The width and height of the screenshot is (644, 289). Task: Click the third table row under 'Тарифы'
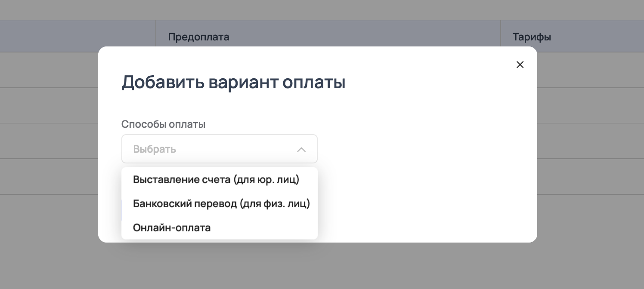click(590, 141)
